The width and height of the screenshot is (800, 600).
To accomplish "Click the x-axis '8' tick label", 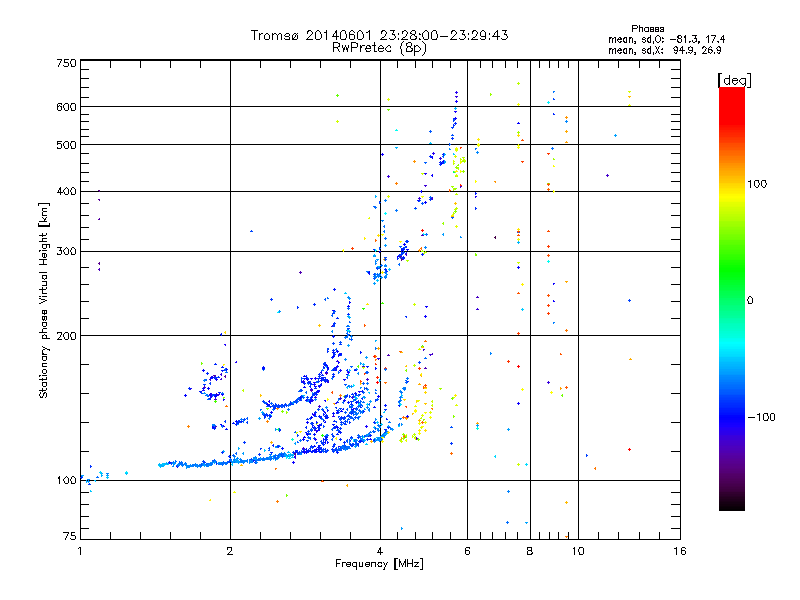I will (530, 551).
